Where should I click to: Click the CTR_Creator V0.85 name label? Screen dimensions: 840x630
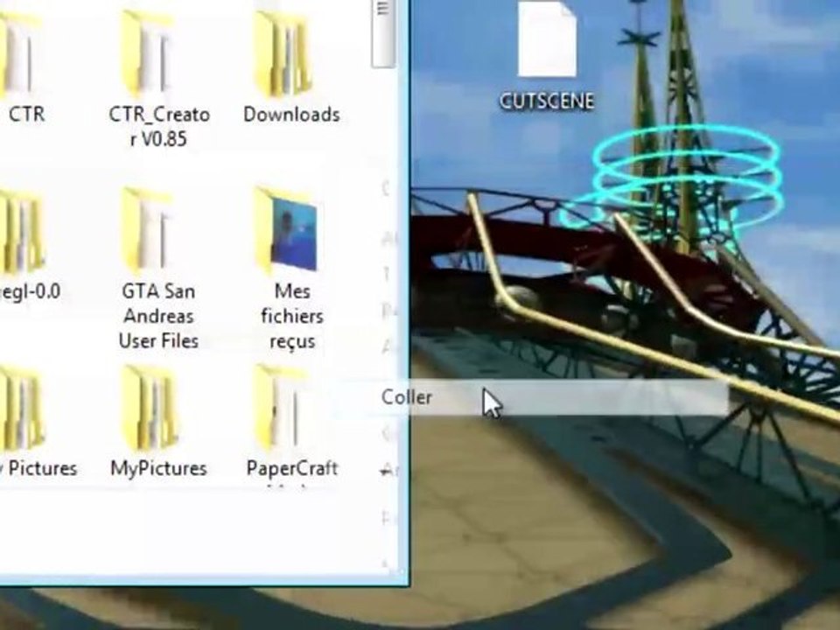click(x=159, y=126)
